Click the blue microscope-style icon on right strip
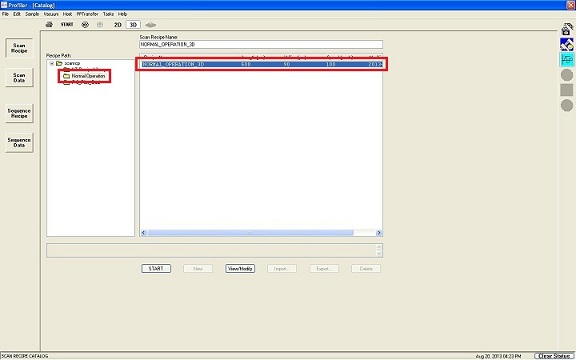Viewport: 576px width, 360px height. [x=567, y=44]
